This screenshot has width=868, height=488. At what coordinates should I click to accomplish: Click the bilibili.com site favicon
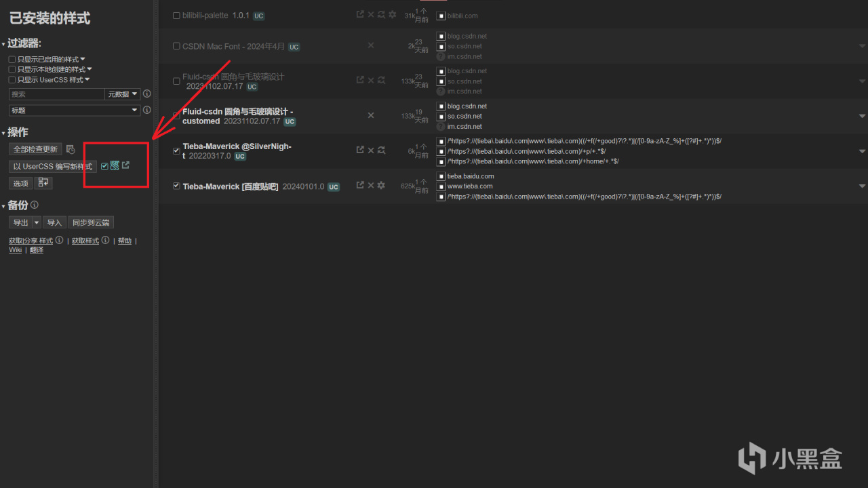click(441, 16)
